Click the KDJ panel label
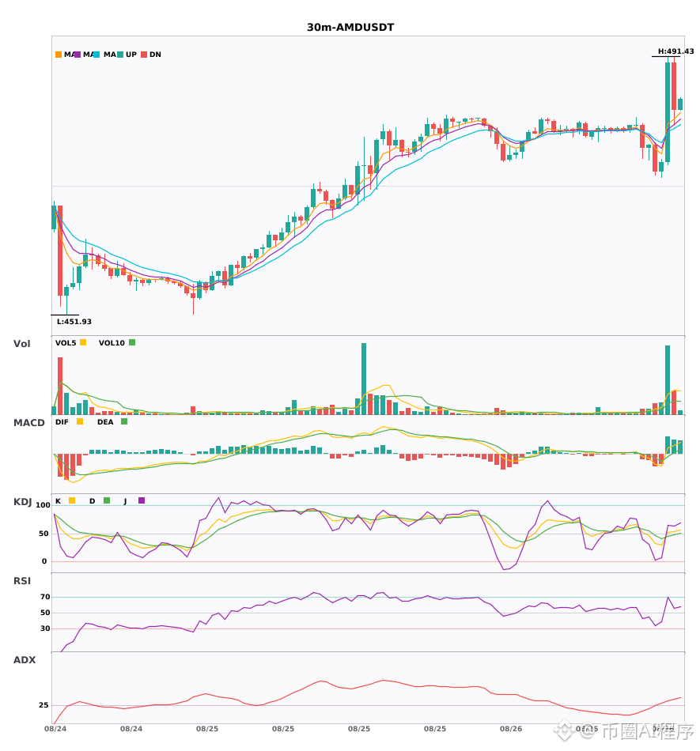 22,502
